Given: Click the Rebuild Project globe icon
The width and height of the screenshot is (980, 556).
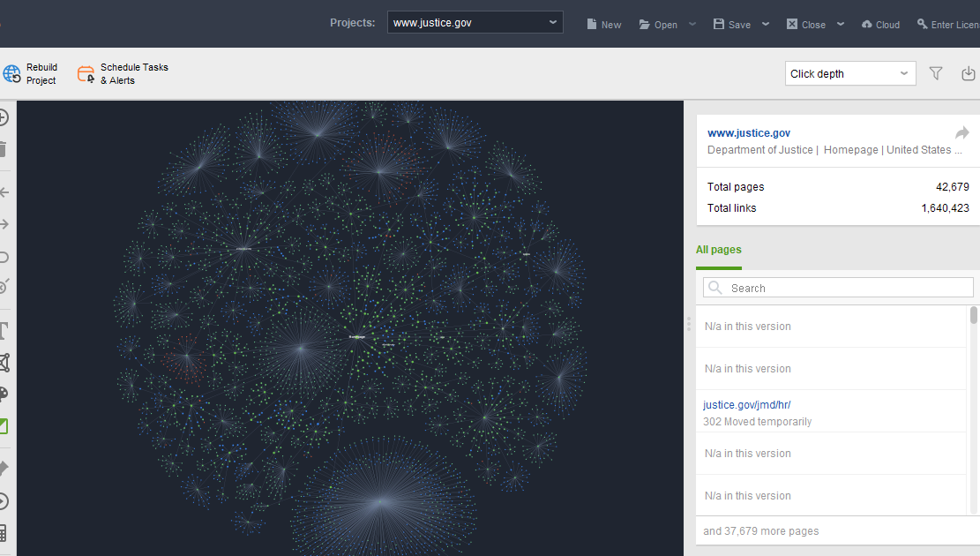Looking at the screenshot, I should (11, 74).
